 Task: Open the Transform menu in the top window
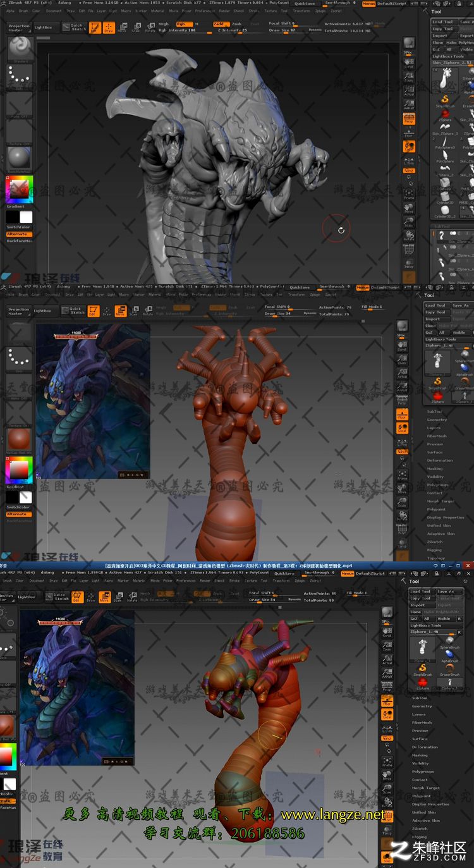coord(301,11)
